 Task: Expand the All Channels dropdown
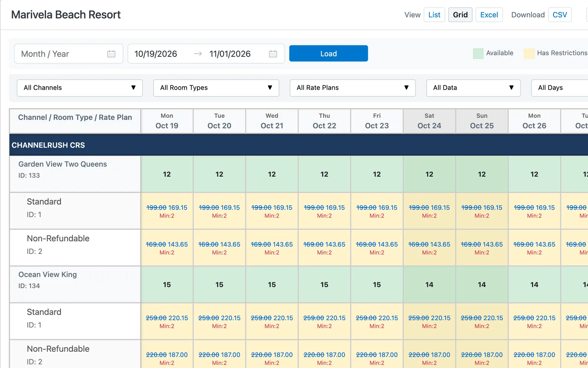[80, 88]
